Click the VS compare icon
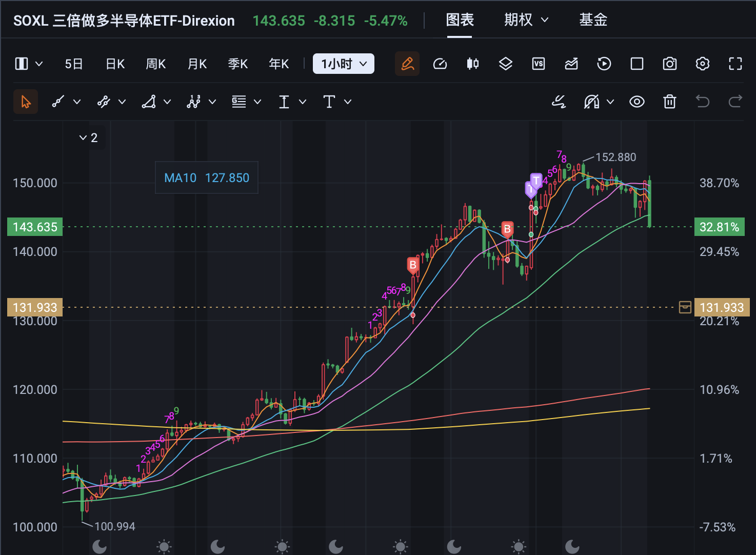The width and height of the screenshot is (756, 555). pos(539,64)
